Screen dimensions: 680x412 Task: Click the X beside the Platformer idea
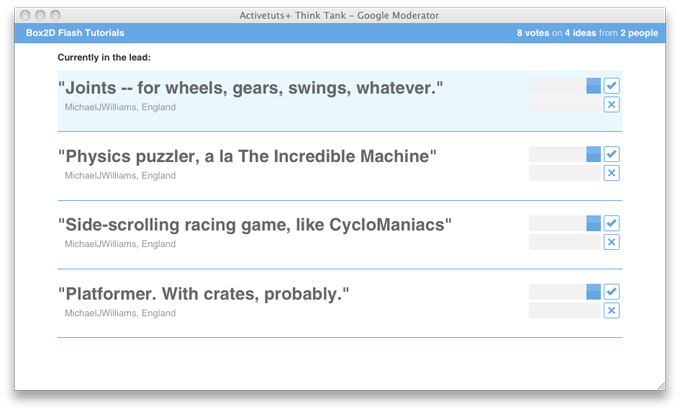pos(612,311)
